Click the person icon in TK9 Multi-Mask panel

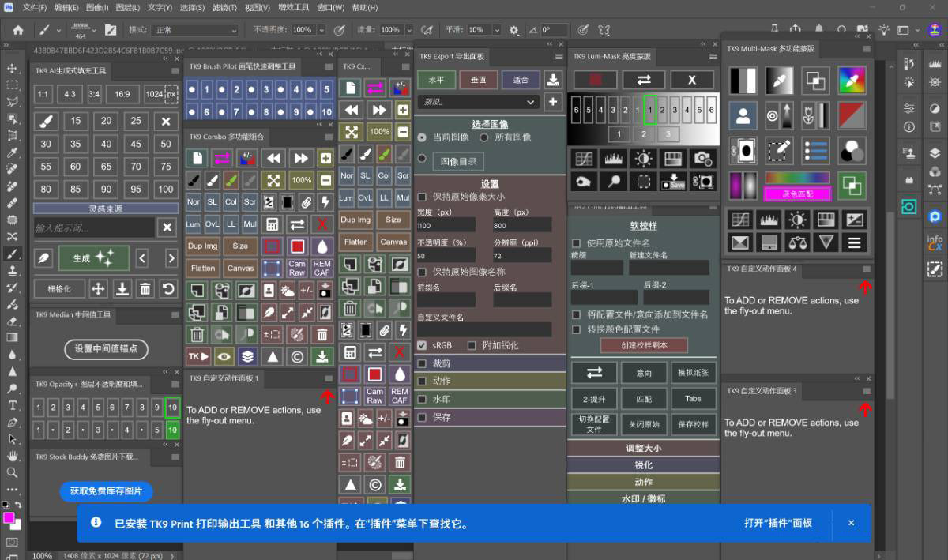pyautogui.click(x=743, y=115)
